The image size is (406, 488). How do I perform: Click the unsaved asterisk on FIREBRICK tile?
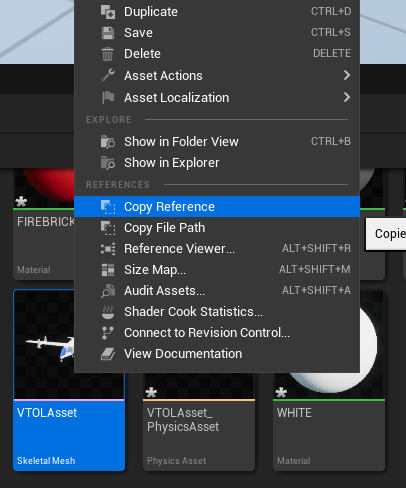click(21, 201)
